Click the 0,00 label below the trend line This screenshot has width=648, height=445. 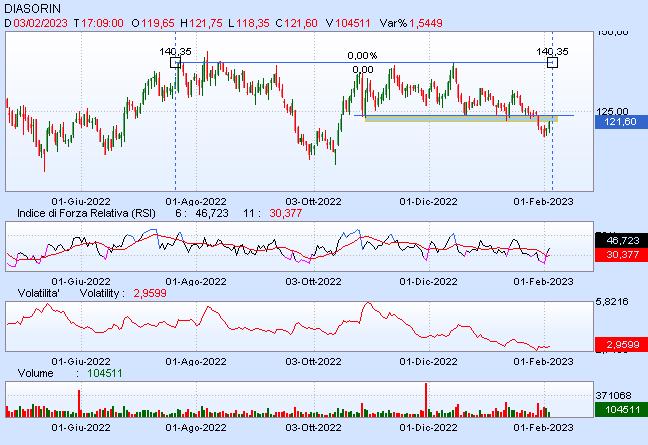tap(363, 70)
